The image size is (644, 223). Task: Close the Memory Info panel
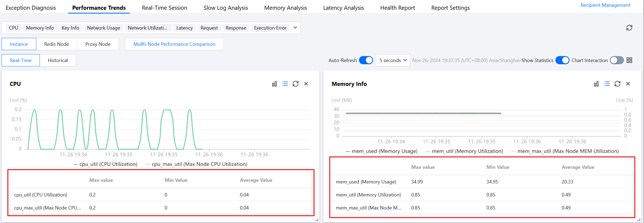[628, 84]
